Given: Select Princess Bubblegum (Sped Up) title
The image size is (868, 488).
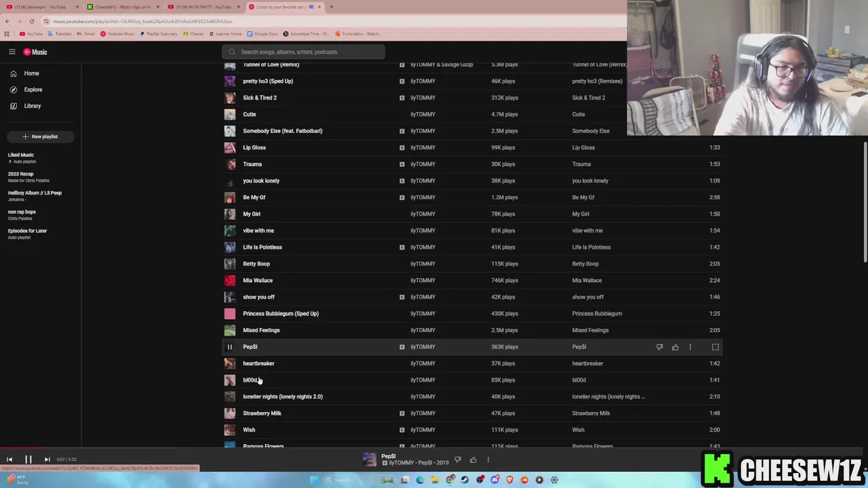Looking at the screenshot, I should click(281, 314).
